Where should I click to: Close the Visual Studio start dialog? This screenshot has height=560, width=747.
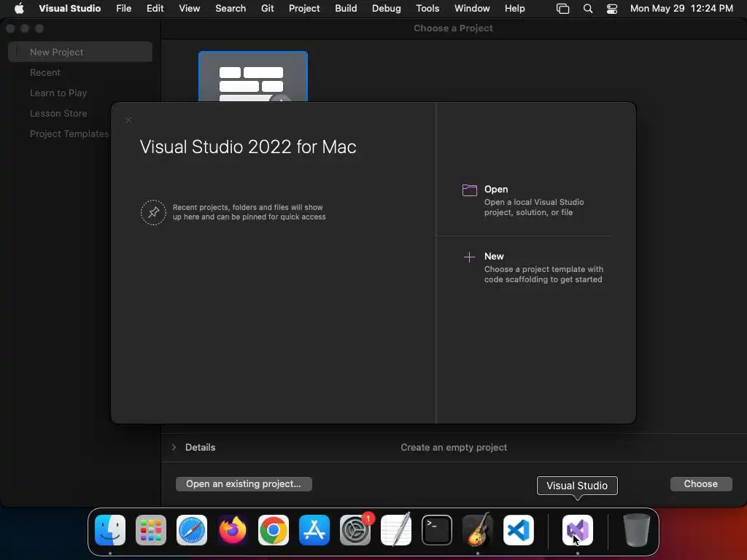point(128,120)
